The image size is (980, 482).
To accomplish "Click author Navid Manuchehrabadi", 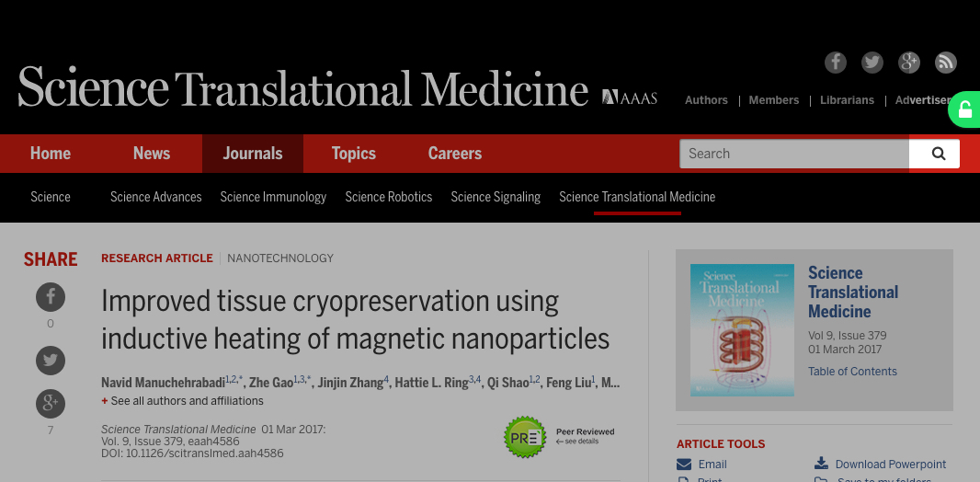I will [x=163, y=383].
